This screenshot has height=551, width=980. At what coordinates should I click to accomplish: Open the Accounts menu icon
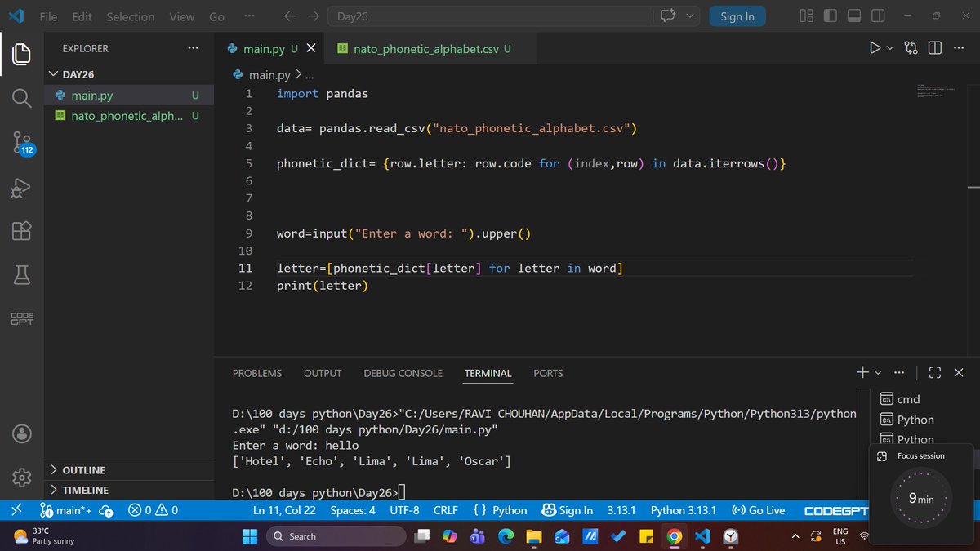tap(21, 433)
